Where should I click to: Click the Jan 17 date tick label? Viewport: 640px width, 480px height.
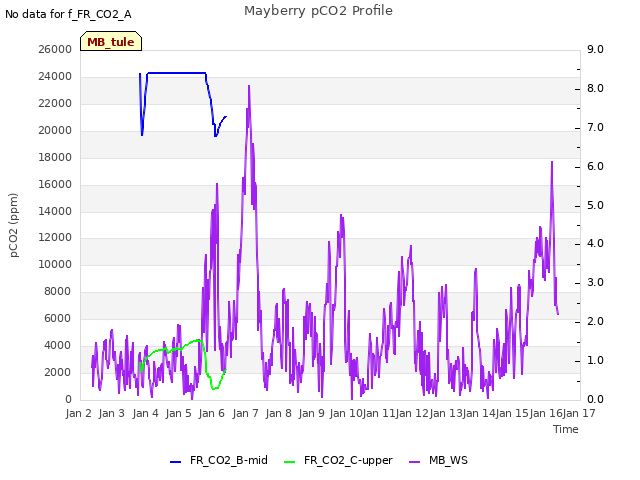(x=579, y=413)
